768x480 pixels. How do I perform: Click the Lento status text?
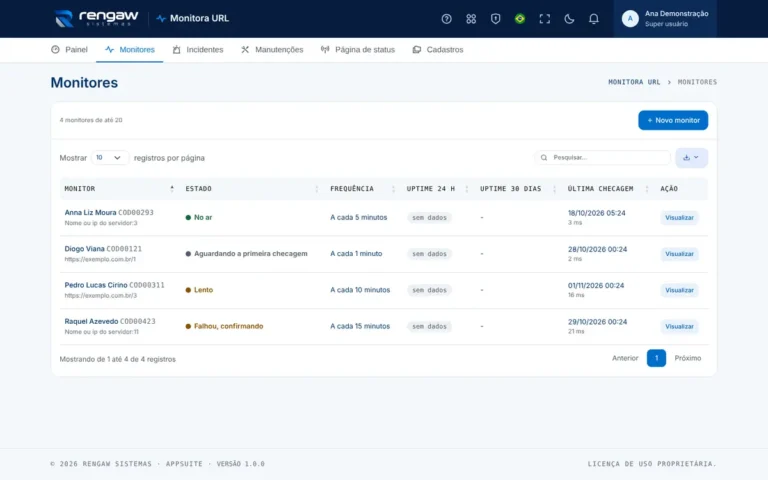pos(203,290)
